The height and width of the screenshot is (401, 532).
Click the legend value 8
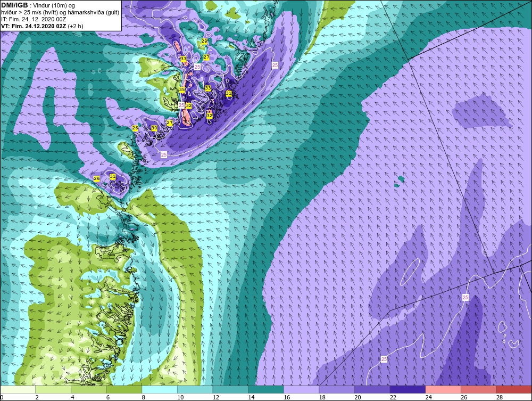click(144, 397)
